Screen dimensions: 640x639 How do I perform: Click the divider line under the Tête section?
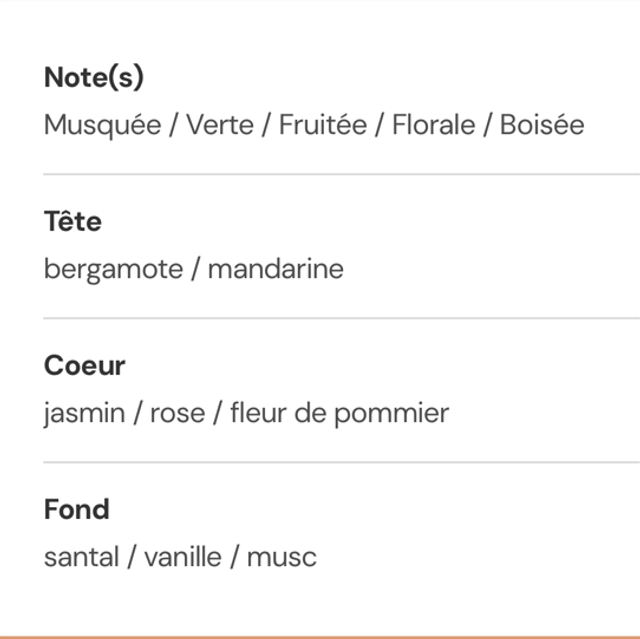click(x=340, y=318)
